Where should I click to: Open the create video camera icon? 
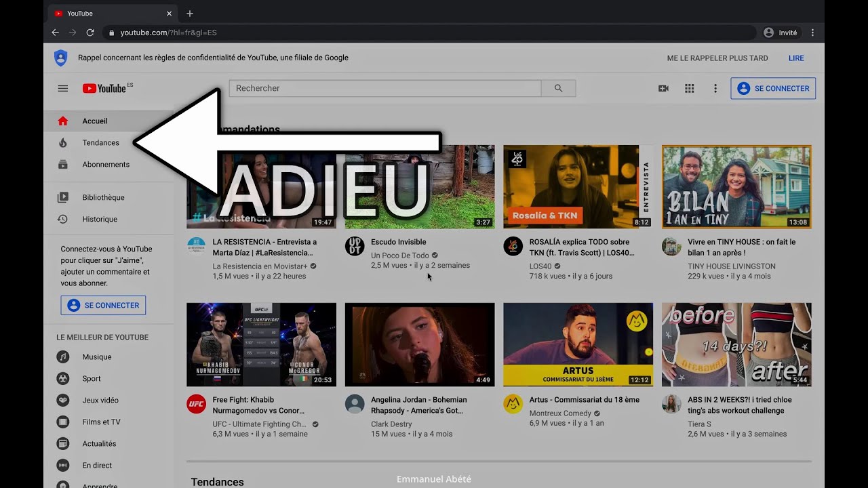(663, 88)
